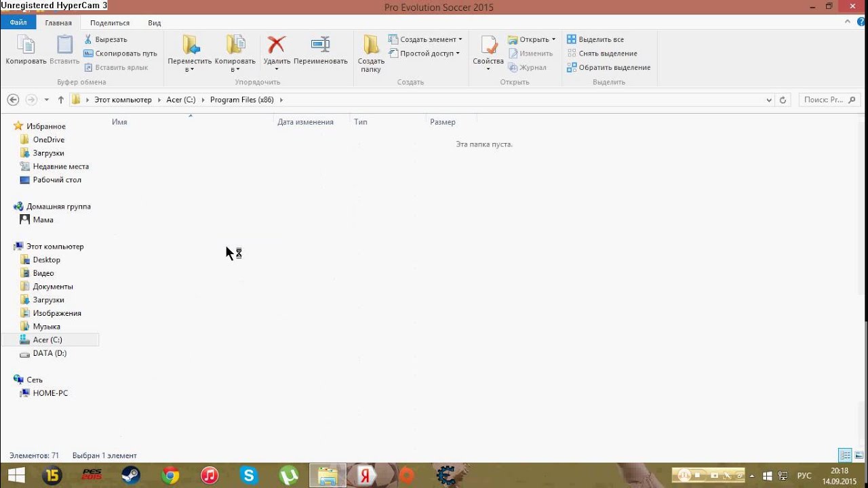
Task: Click Скопировать путь command
Action: (x=120, y=54)
